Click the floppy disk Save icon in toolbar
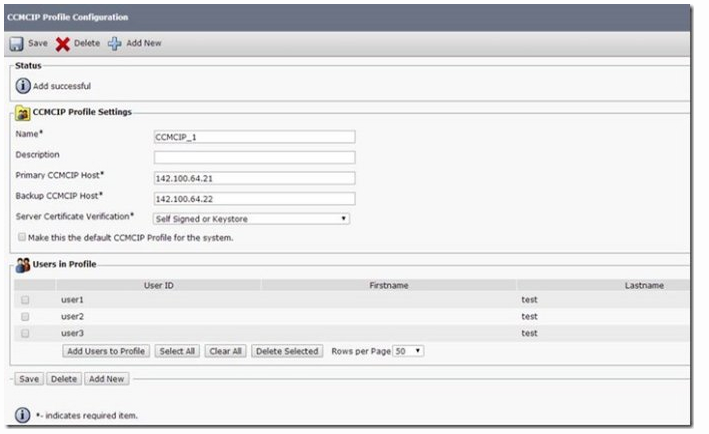This screenshot has width=709, height=434. coord(17,44)
